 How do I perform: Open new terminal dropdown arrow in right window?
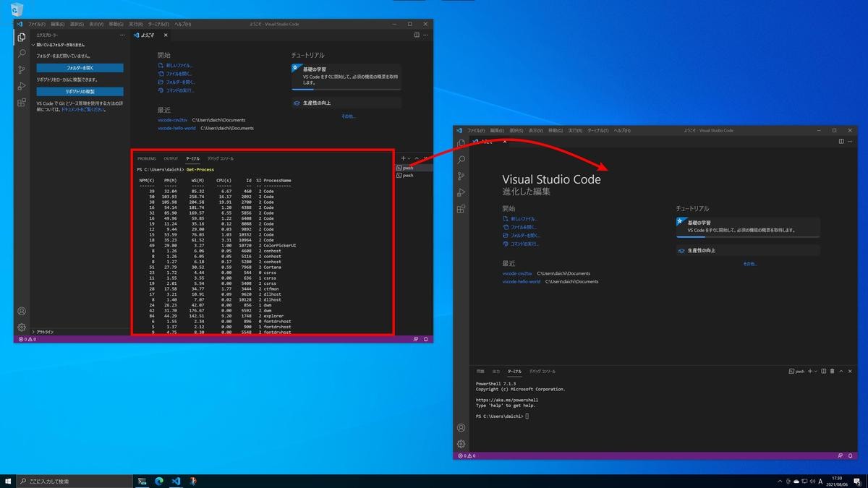[816, 371]
